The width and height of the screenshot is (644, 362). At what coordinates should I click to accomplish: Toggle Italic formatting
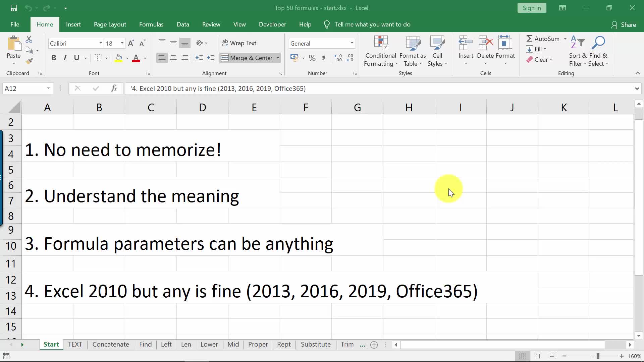click(x=65, y=58)
